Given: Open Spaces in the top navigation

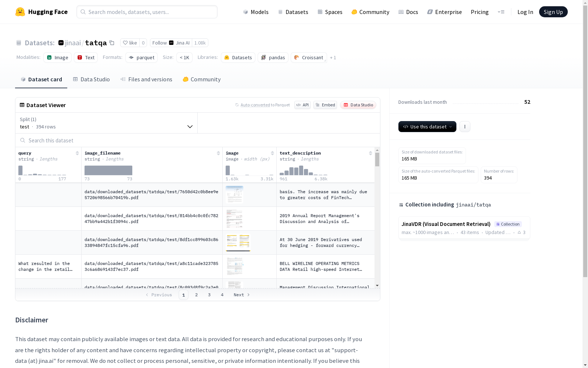Looking at the screenshot, I should click(330, 12).
